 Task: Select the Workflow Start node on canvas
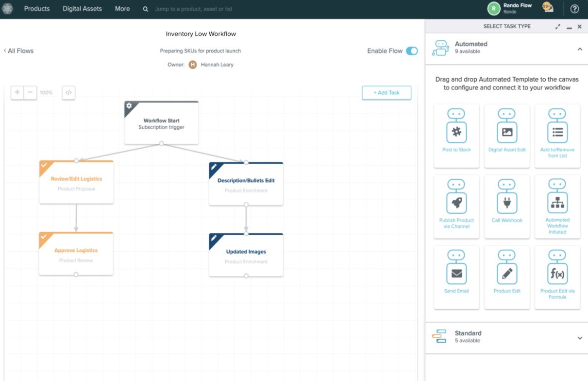(161, 123)
